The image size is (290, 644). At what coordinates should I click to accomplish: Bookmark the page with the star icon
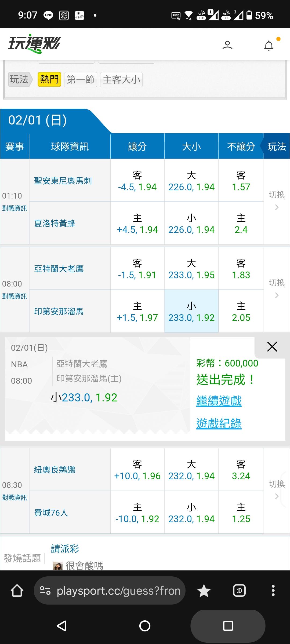(x=204, y=591)
